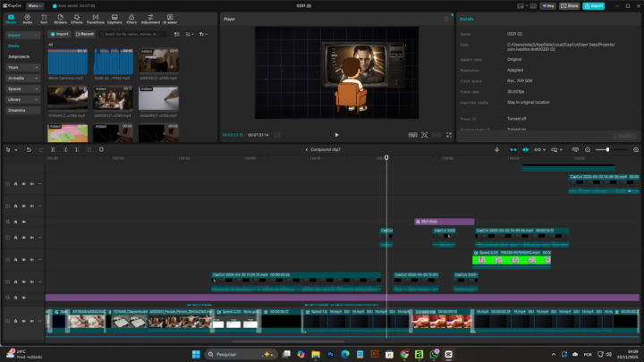The height and width of the screenshot is (362, 644).
Task: Play the video in the Player
Action: tap(336, 134)
